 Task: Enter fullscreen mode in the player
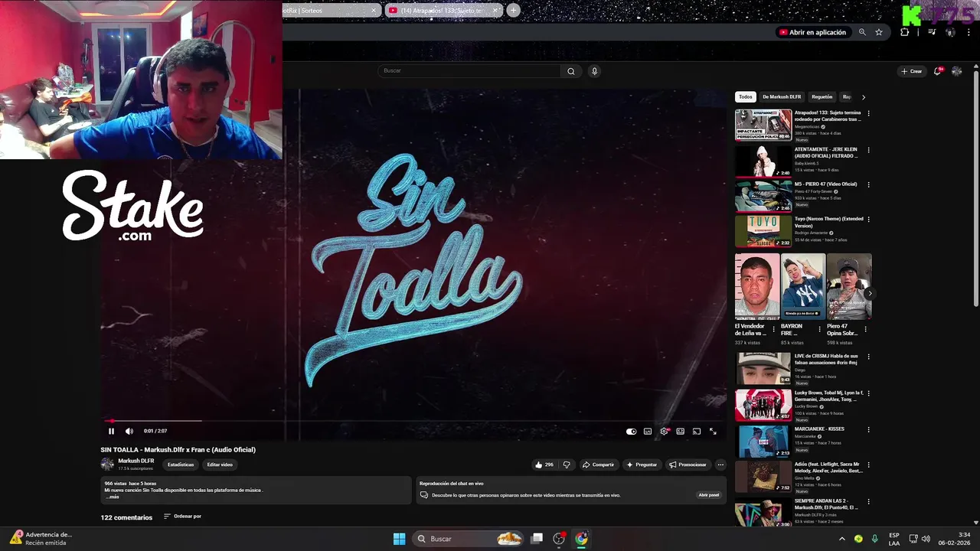click(x=713, y=432)
